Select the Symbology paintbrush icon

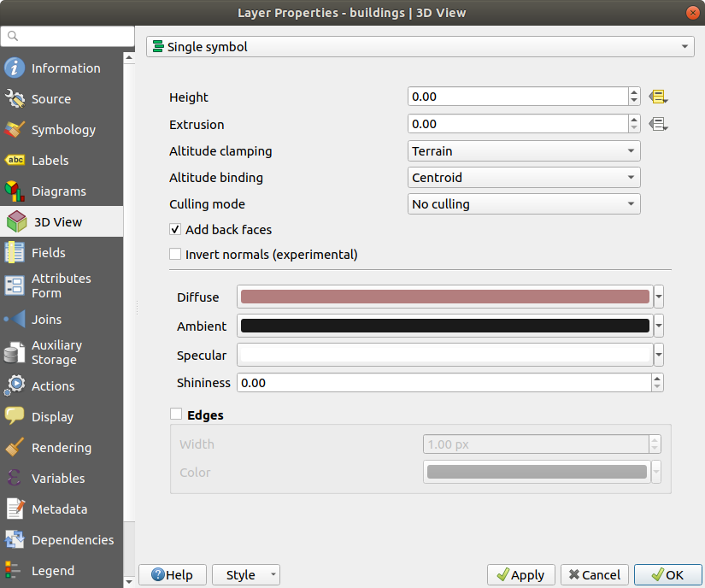(x=15, y=129)
